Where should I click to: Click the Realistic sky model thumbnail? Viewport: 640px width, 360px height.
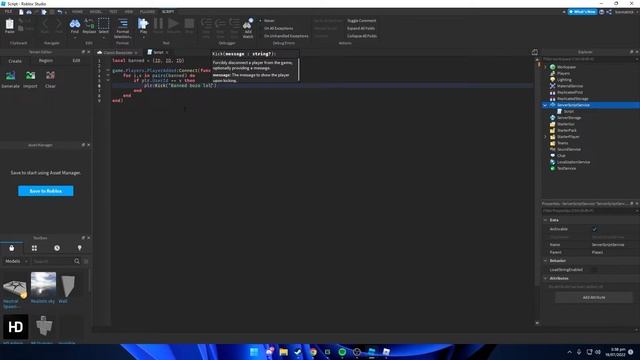pyautogui.click(x=43, y=285)
